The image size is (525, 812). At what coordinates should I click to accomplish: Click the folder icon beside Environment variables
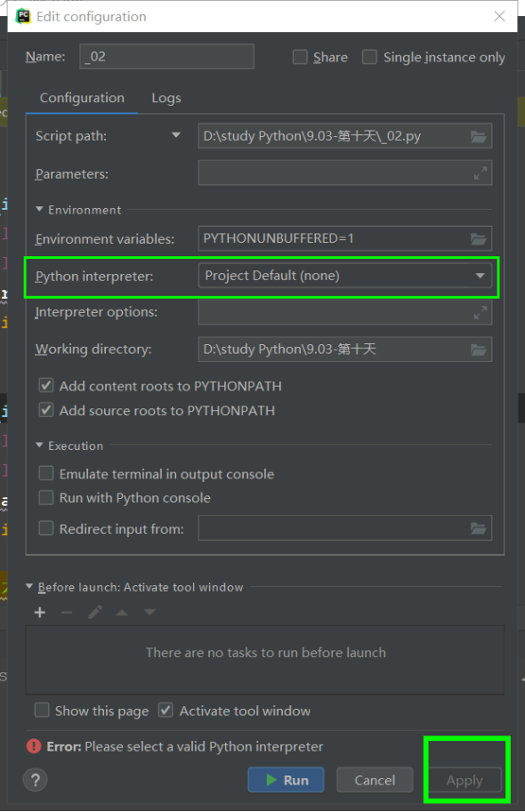point(479,238)
